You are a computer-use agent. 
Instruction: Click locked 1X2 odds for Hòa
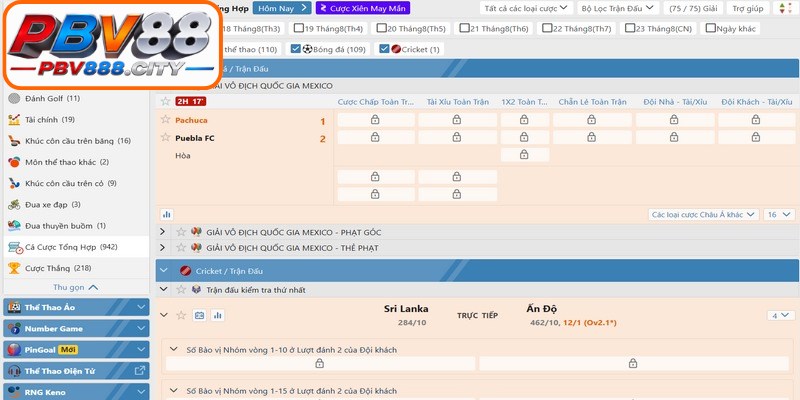point(524,155)
